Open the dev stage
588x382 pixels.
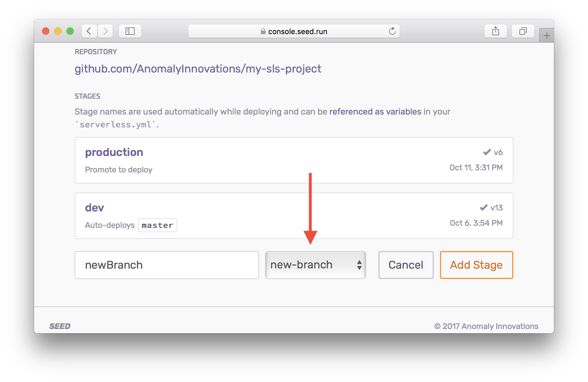click(94, 208)
